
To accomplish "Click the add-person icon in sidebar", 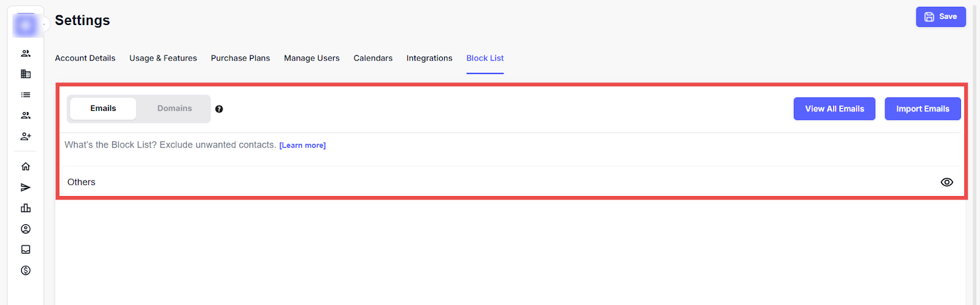I will [26, 137].
